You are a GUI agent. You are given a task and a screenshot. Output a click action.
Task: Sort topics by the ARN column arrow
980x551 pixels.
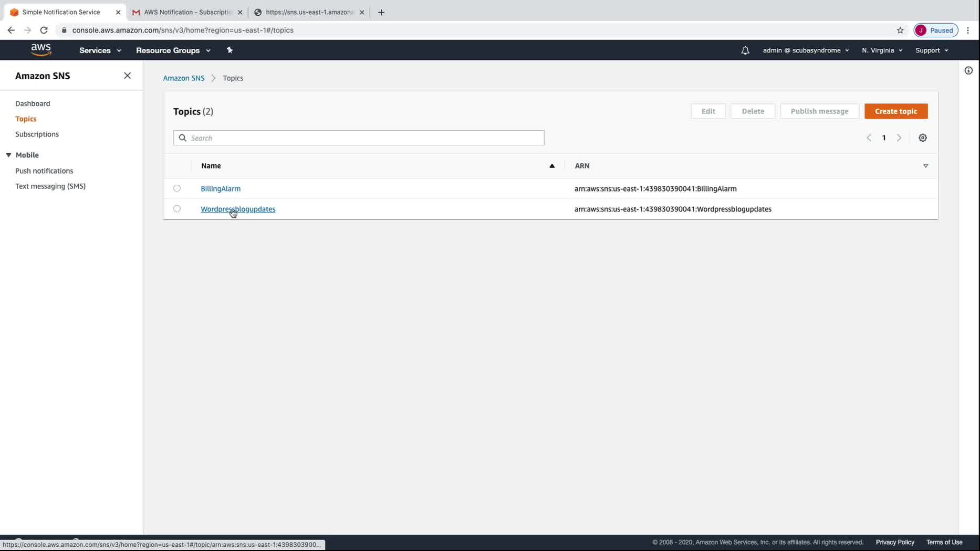[x=925, y=166]
